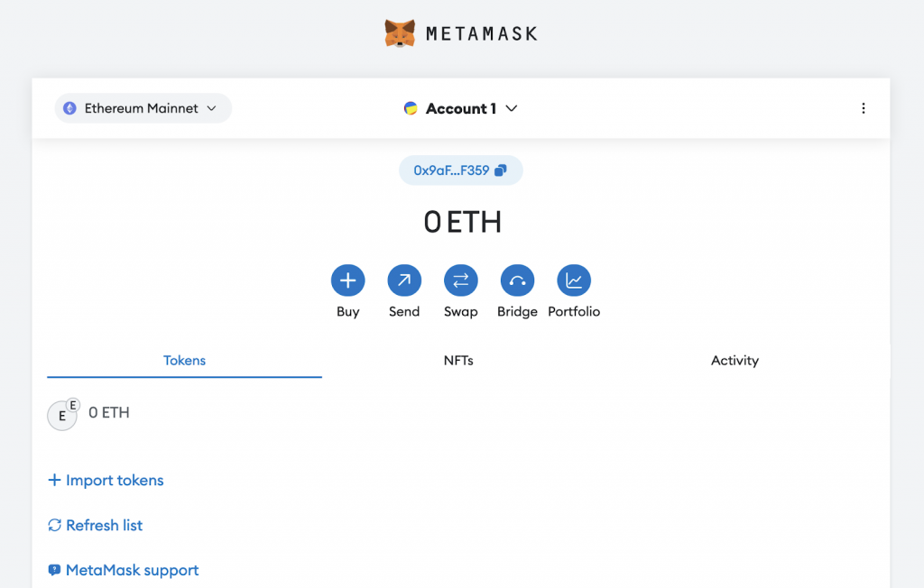Open the three-dot options menu
Viewport: 924px width, 588px height.
(x=864, y=108)
